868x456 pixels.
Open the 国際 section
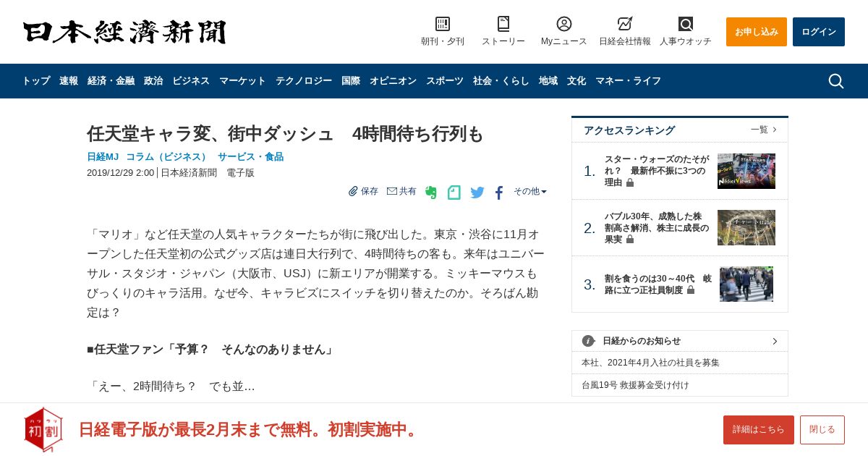coord(351,81)
